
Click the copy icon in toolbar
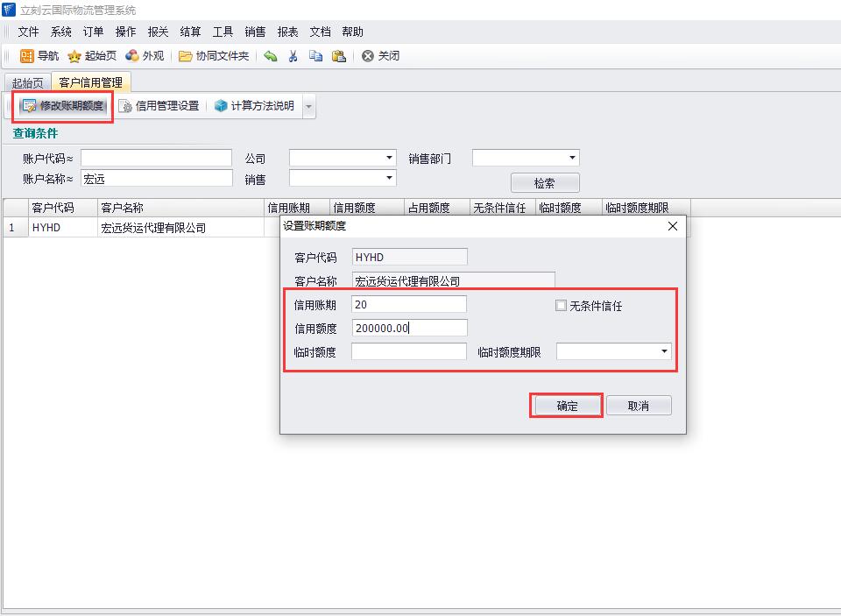[315, 56]
